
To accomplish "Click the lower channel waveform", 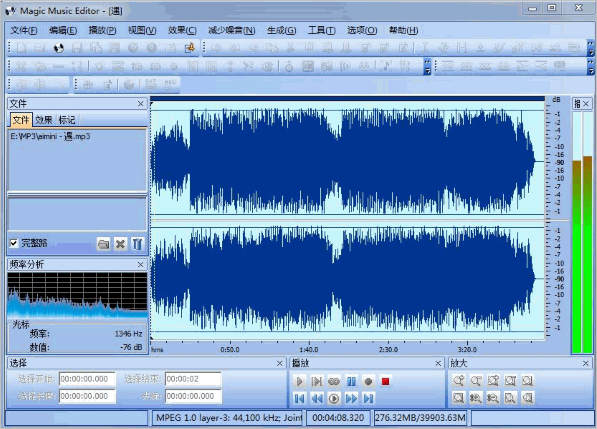I will pyautogui.click(x=348, y=279).
